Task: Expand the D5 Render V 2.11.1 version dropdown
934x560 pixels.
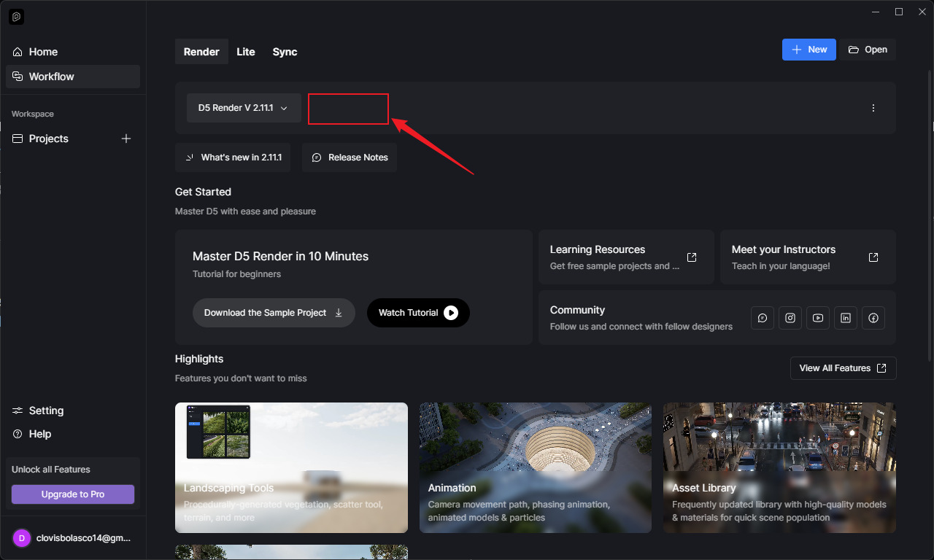Action: click(x=244, y=108)
